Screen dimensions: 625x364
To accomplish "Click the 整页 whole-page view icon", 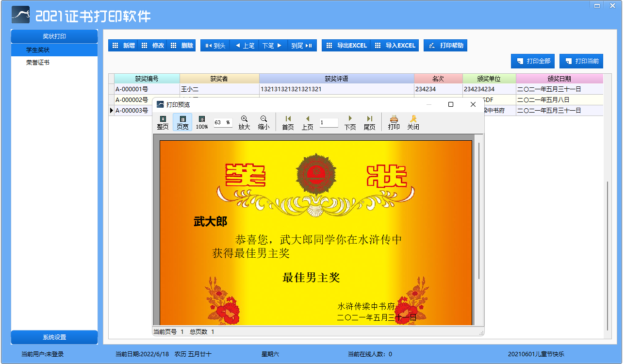I will coord(163,122).
